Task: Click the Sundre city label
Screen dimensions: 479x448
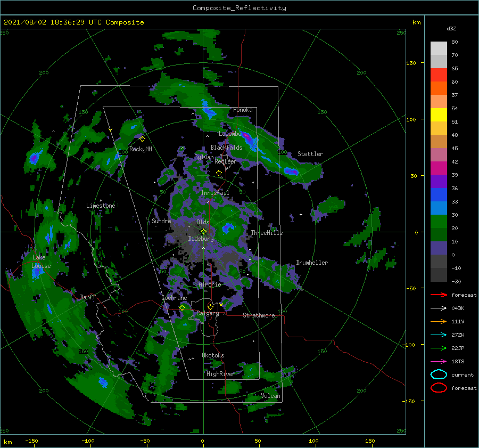Action: point(161,221)
